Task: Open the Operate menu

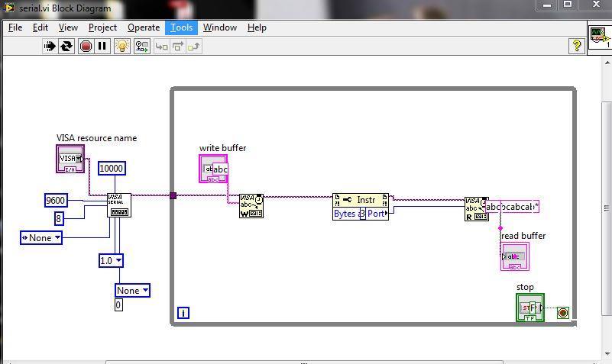Action: (144, 27)
